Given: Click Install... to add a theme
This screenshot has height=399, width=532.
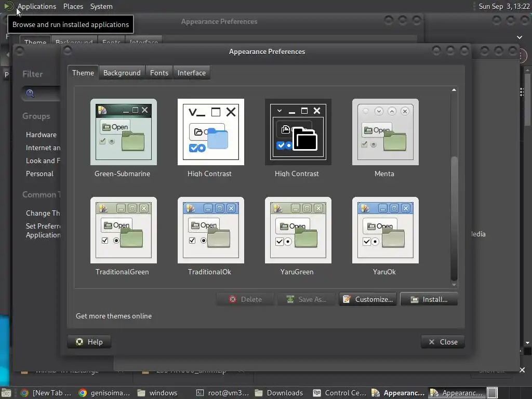Looking at the screenshot, I should [x=429, y=299].
